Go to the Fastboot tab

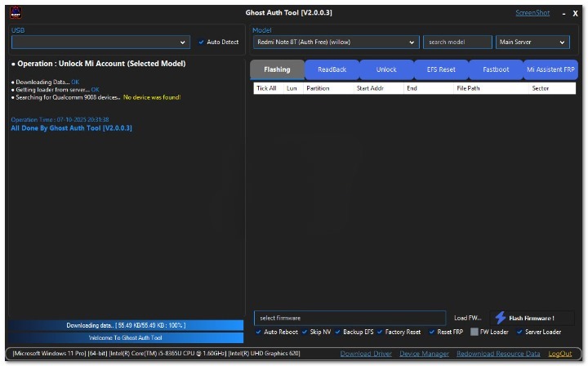coord(496,69)
